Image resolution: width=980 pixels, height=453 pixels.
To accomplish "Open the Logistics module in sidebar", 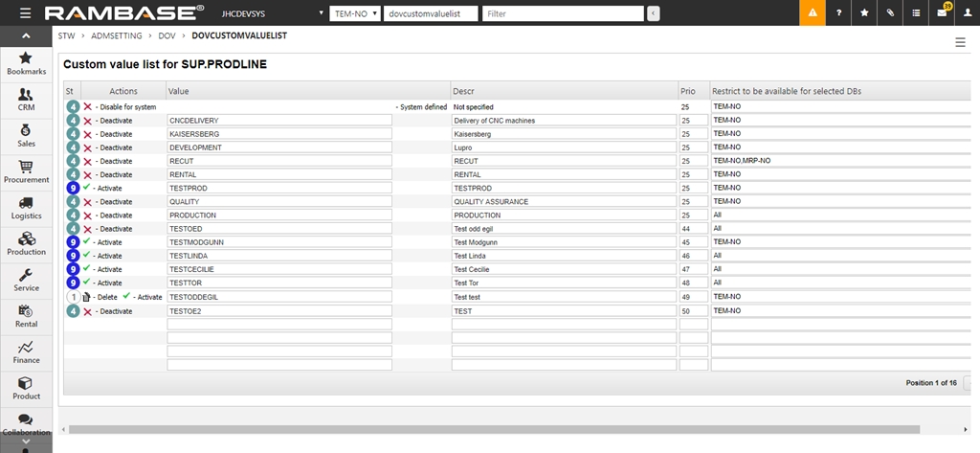I will [x=26, y=208].
